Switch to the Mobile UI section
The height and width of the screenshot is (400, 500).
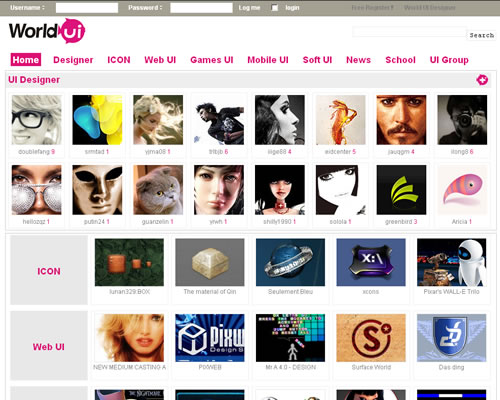click(x=268, y=60)
